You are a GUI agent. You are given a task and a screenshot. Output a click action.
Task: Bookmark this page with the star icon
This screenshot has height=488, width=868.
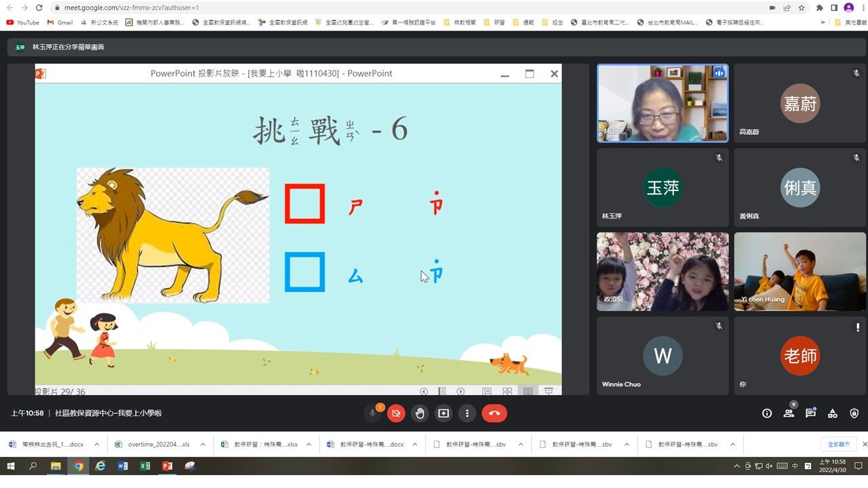click(x=802, y=7)
